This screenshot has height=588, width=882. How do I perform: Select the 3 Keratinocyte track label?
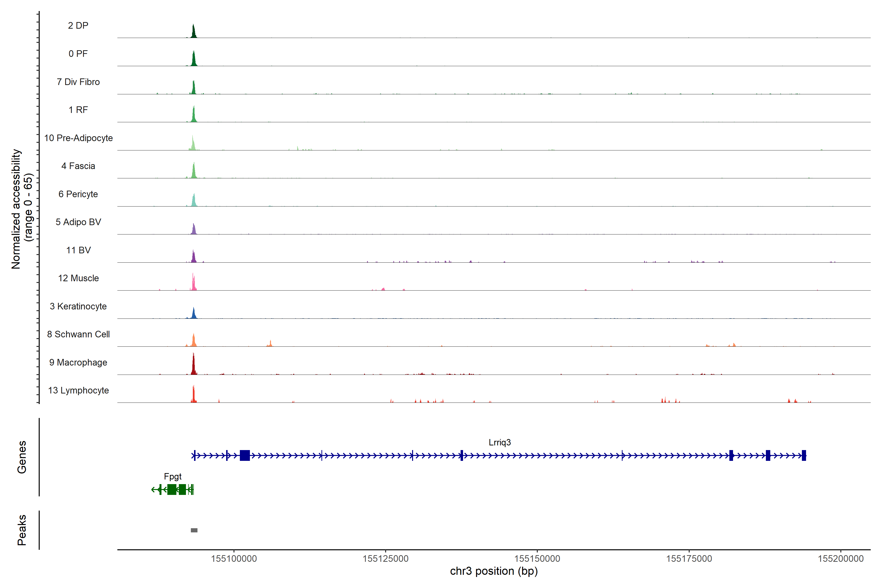point(78,306)
